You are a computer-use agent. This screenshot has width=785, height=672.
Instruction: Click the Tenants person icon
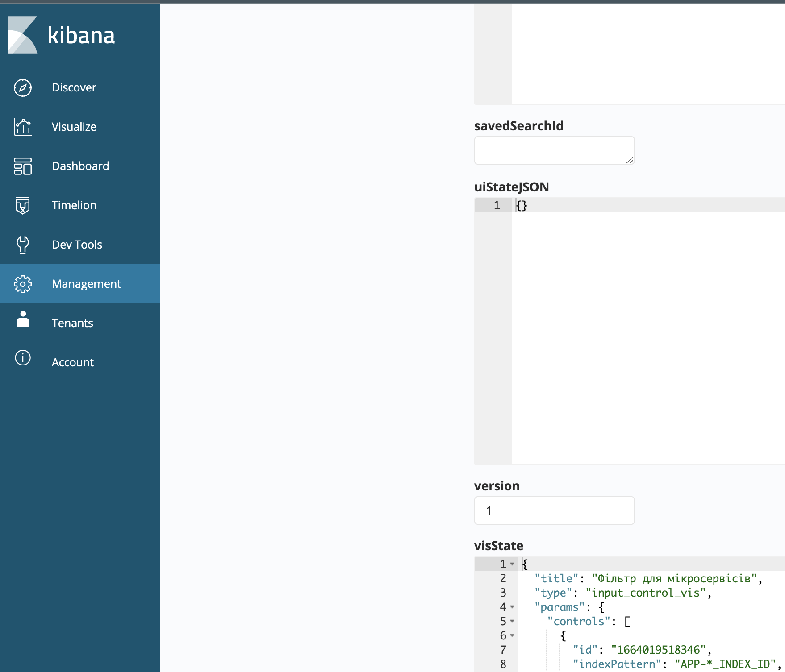(23, 319)
